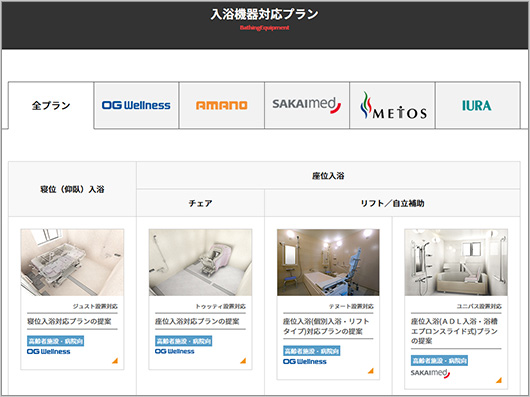Screen dimensions: 530x397
Task: Click the 座位入浴 header cell
Action: [328, 176]
